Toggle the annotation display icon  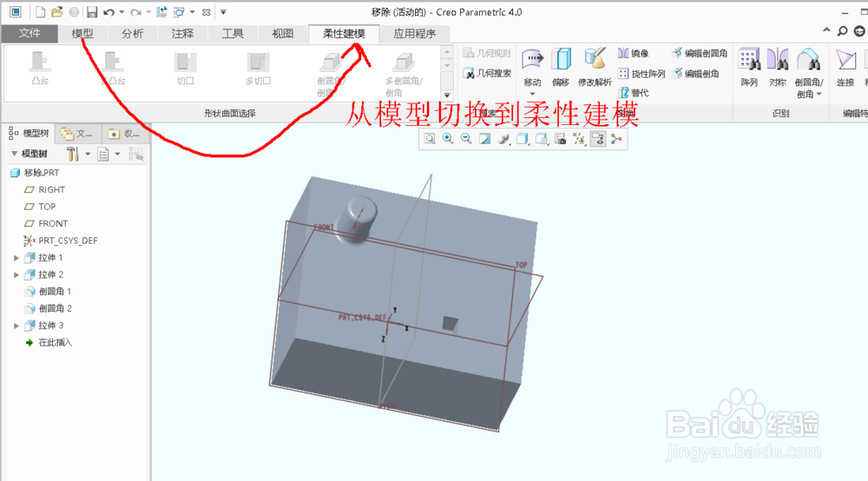click(598, 139)
